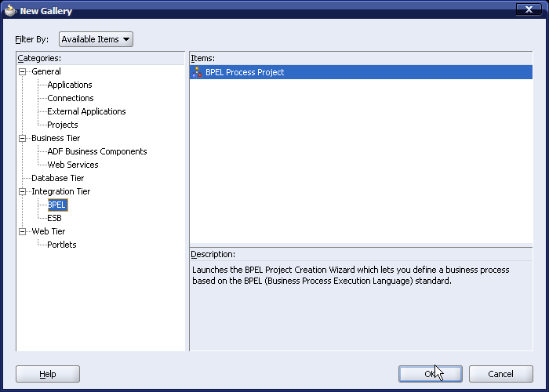Select the Connections category
This screenshot has height=392, width=549.
tap(71, 98)
